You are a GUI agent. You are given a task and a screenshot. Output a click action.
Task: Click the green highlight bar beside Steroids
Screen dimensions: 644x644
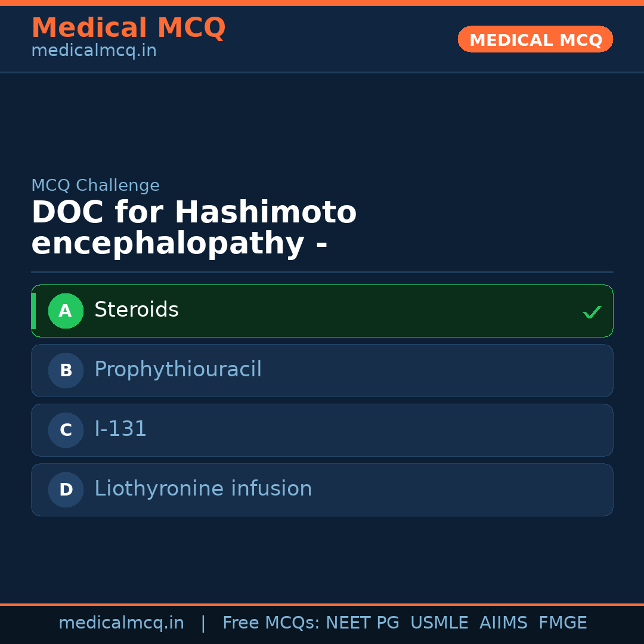coord(34,311)
